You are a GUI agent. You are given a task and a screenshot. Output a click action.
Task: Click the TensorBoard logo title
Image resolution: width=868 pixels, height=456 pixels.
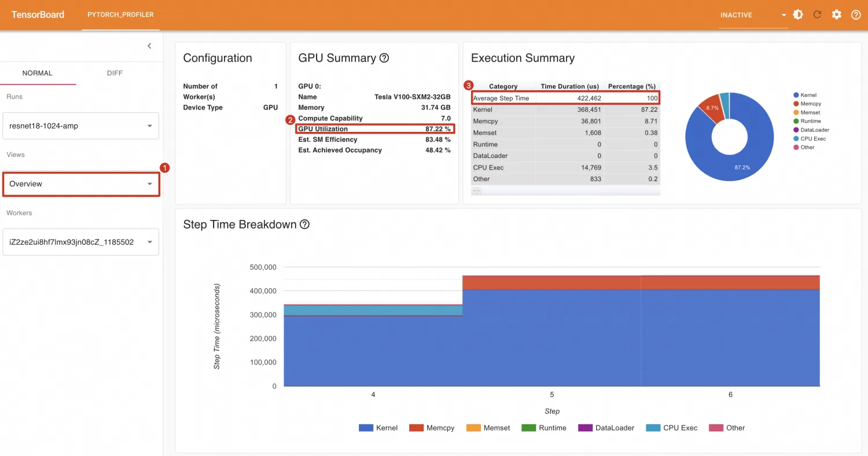pos(38,14)
